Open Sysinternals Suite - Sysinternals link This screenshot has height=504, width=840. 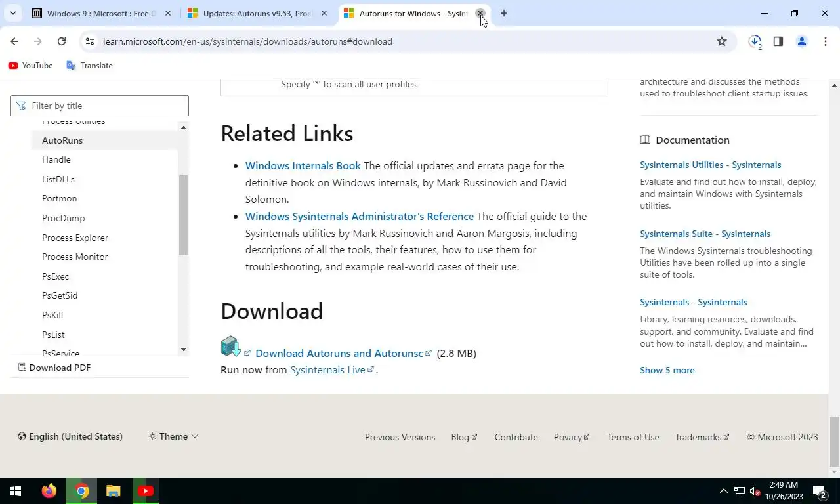pos(705,234)
